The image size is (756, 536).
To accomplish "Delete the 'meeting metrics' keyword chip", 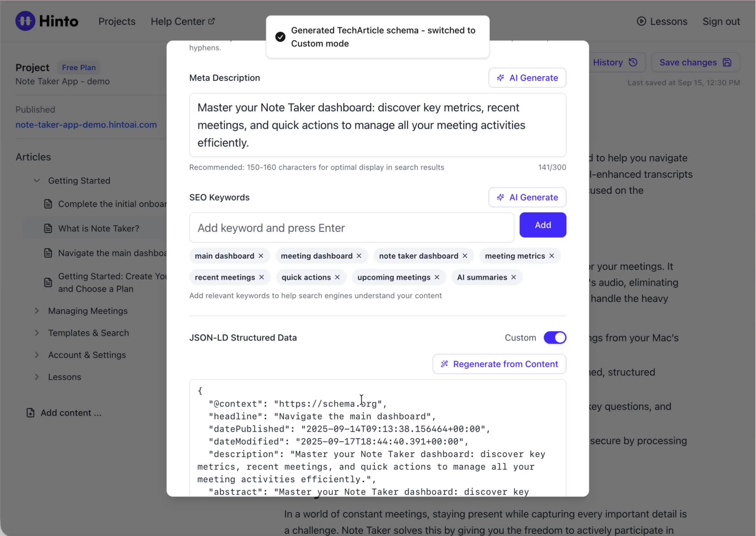I will (551, 256).
